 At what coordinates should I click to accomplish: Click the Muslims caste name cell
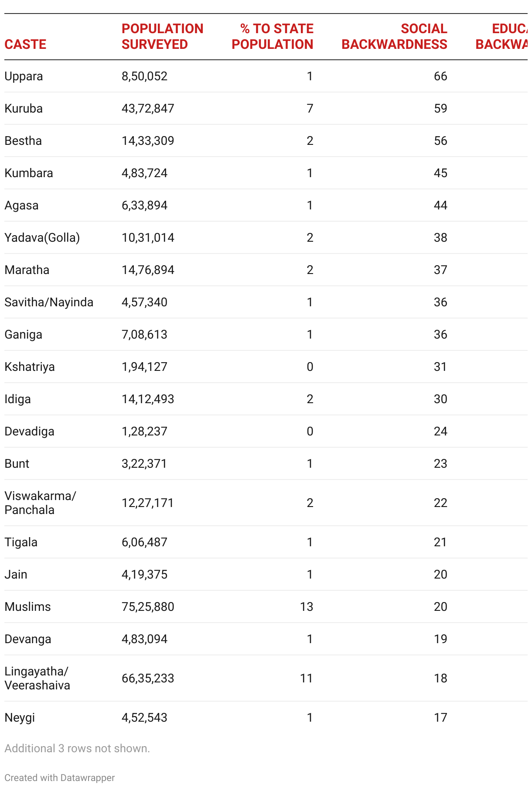[27, 607]
